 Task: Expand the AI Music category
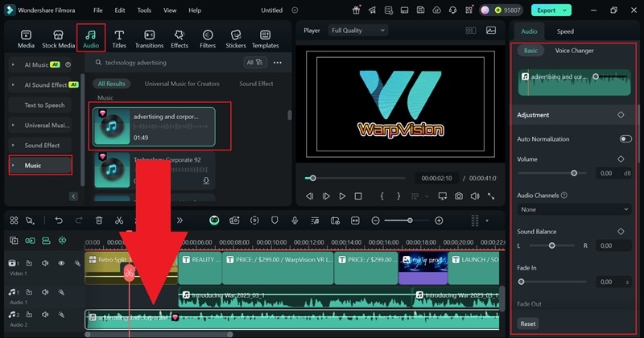tap(13, 65)
